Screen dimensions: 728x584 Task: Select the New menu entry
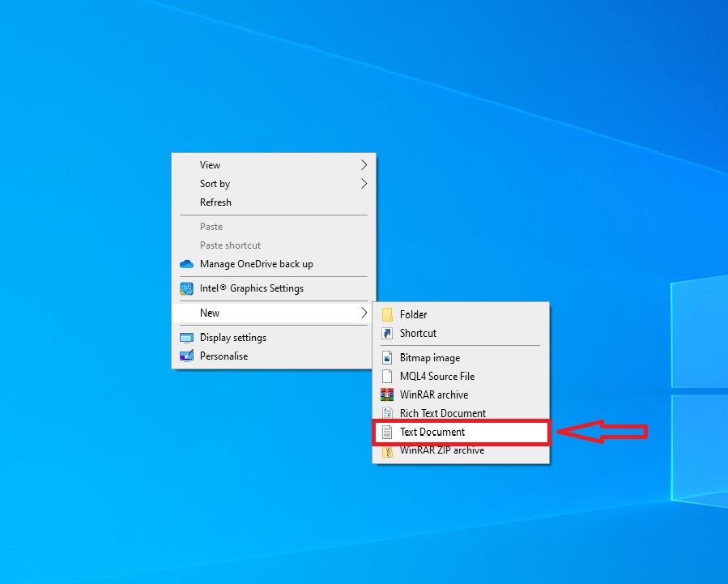pyautogui.click(x=274, y=313)
